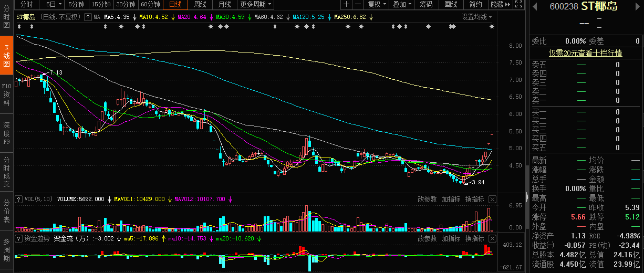
Task: Close the VOL indicator panel
Action: click(492, 199)
